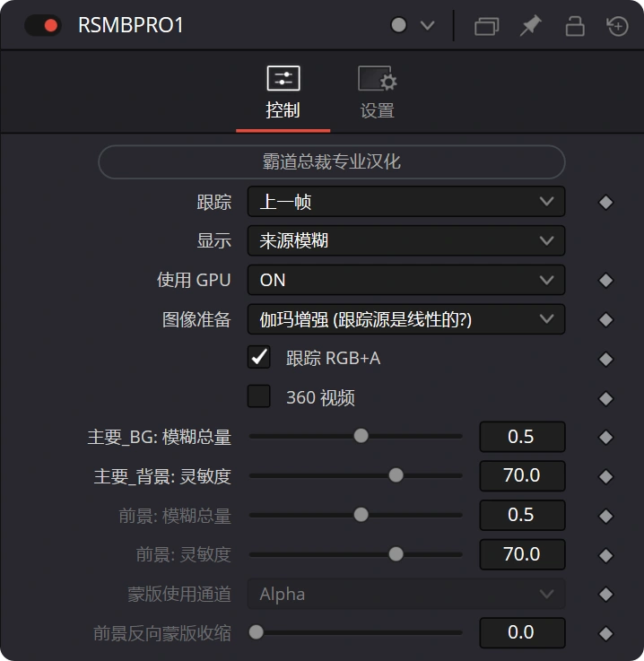Click the 霸道总裁专业汉化 button

332,161
